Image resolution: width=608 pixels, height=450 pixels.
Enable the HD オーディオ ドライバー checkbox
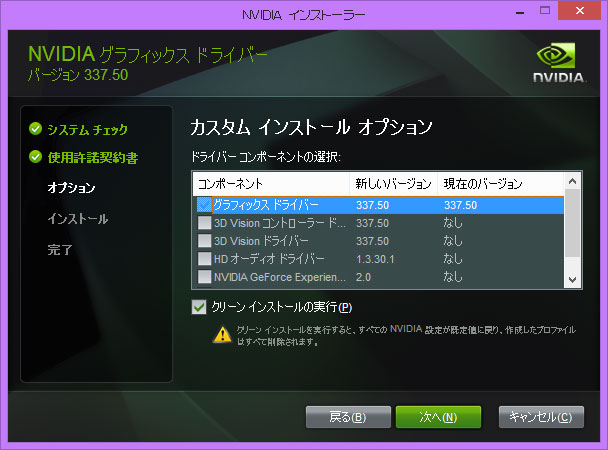tap(204, 259)
